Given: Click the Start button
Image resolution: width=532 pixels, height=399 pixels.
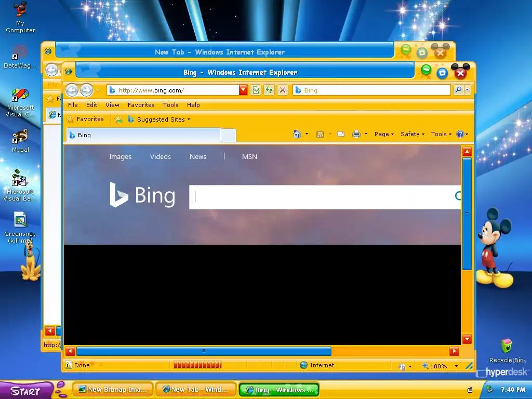Looking at the screenshot, I should click(26, 390).
